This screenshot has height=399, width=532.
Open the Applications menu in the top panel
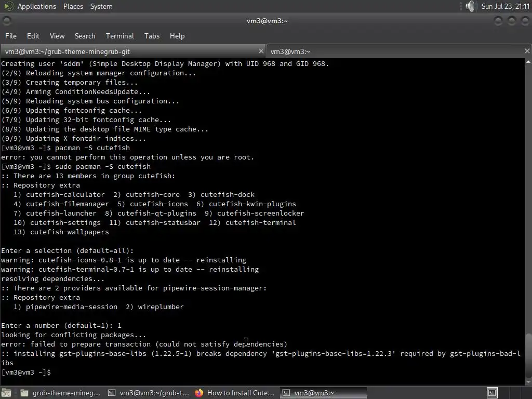click(x=37, y=6)
